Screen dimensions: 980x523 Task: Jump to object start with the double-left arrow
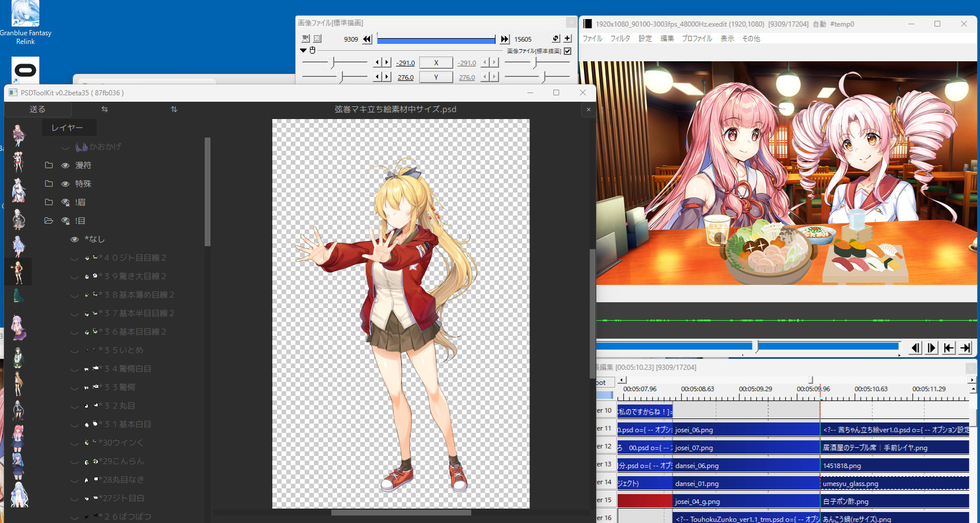pyautogui.click(x=367, y=39)
